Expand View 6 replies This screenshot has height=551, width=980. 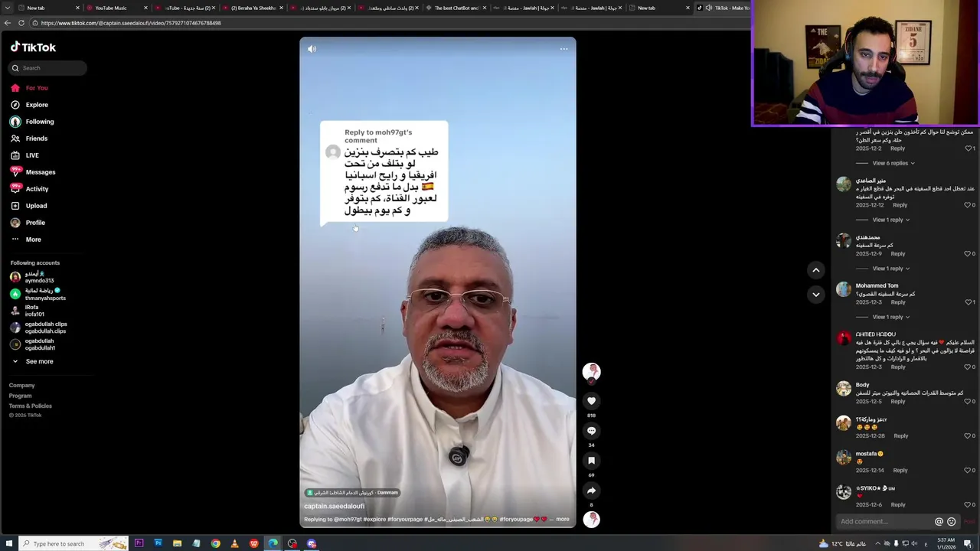893,163
